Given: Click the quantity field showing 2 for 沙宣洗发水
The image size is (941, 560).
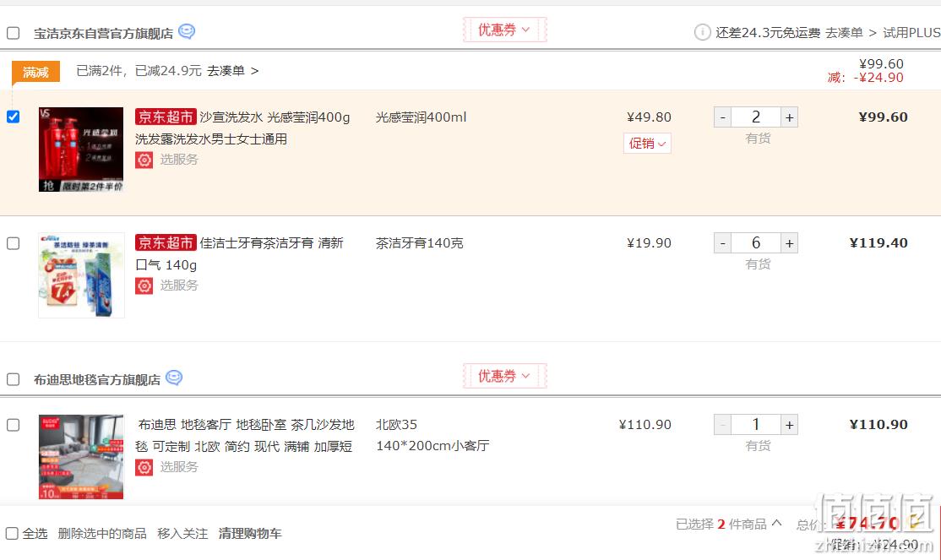Looking at the screenshot, I should [756, 117].
